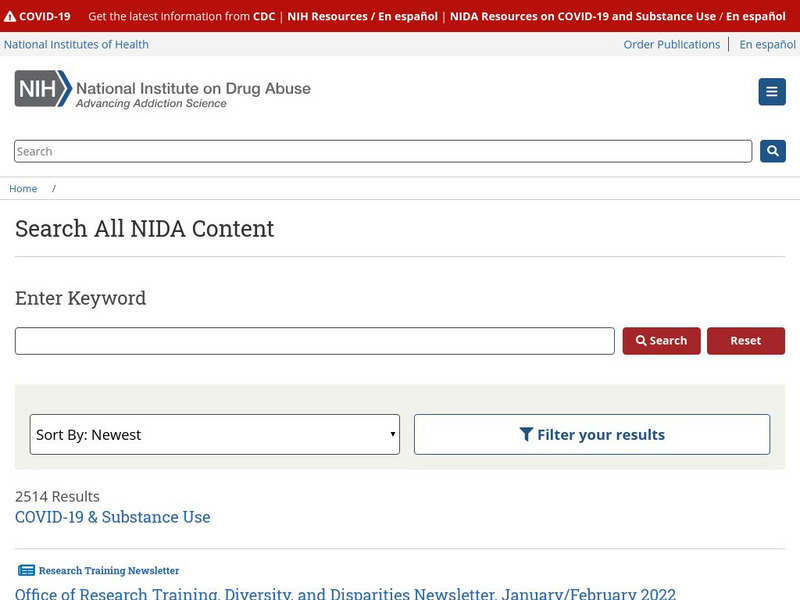
Task: Click the red Search button
Action: [661, 341]
